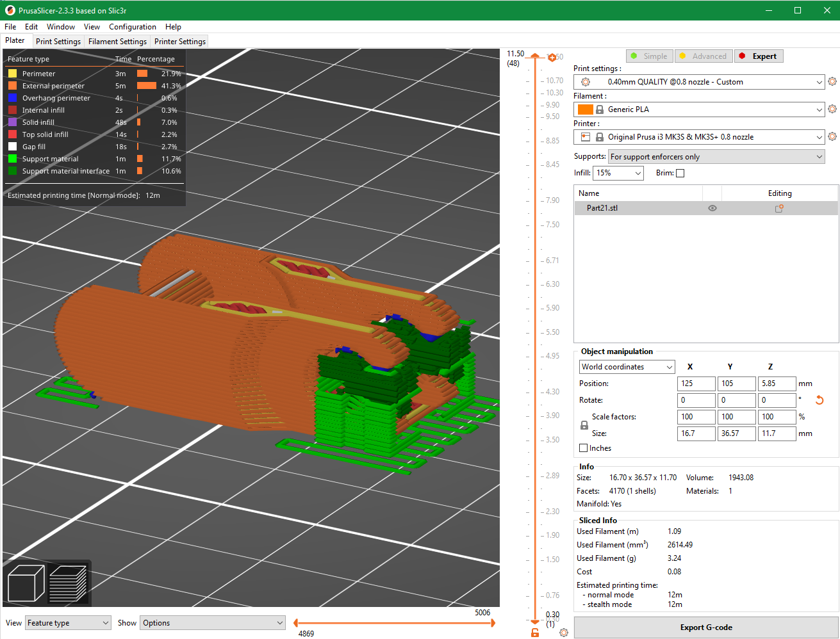The height and width of the screenshot is (639, 840).
Task: Toggle the scale factors lock icon
Action: (x=584, y=425)
